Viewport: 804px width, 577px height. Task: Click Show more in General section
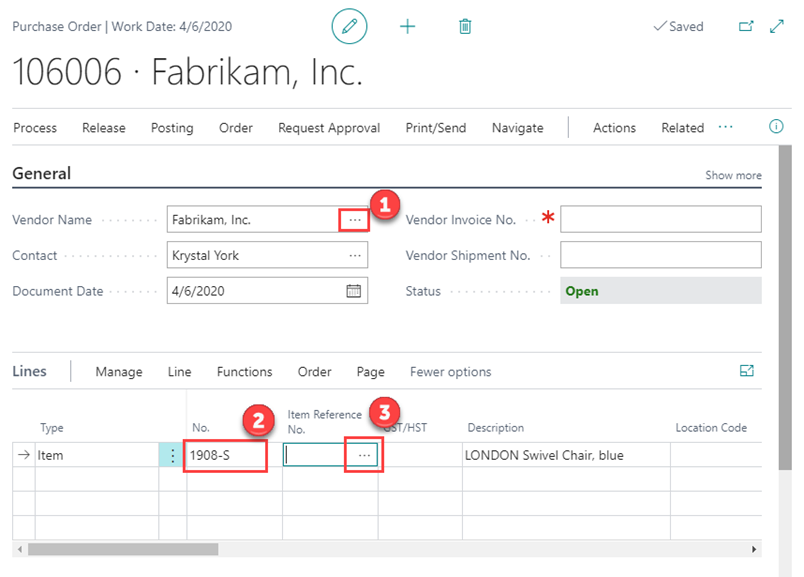click(733, 175)
